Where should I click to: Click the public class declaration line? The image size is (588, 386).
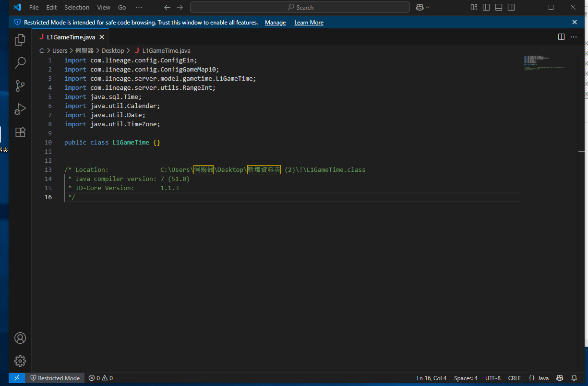coord(112,143)
